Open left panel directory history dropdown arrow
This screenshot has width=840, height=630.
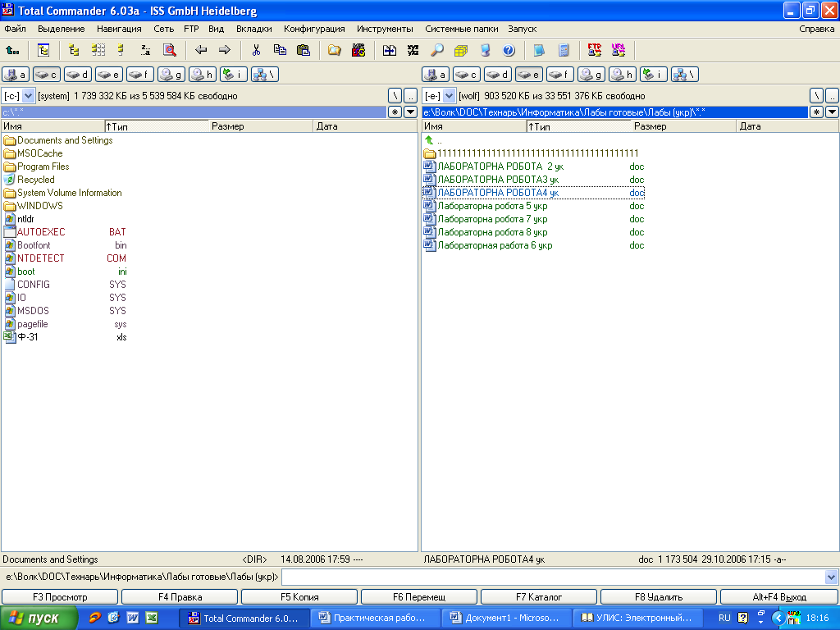click(410, 112)
